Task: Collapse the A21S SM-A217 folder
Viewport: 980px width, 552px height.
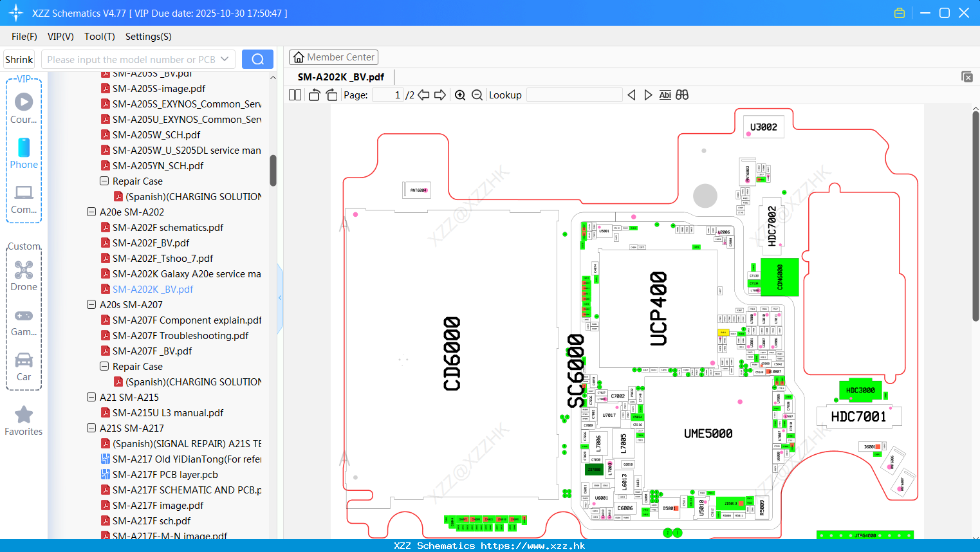Action: coord(91,428)
